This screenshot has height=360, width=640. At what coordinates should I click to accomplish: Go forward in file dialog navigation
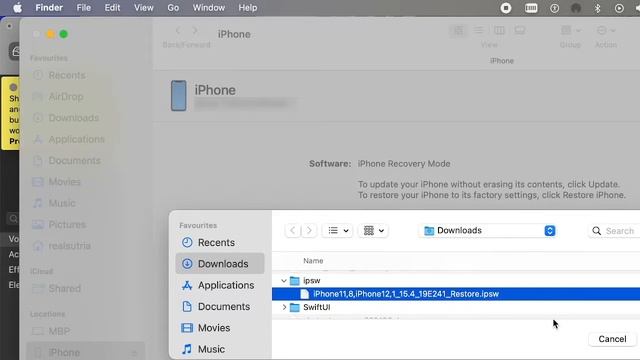coord(309,231)
